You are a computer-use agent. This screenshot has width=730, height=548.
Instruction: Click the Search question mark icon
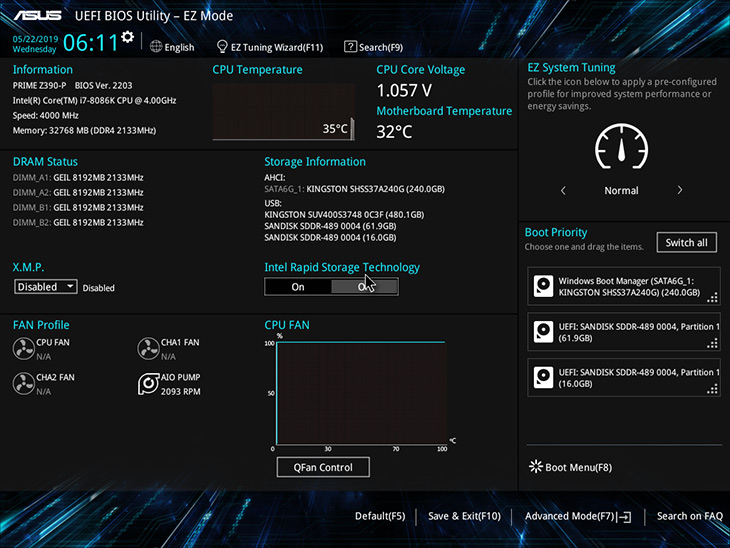pos(350,47)
